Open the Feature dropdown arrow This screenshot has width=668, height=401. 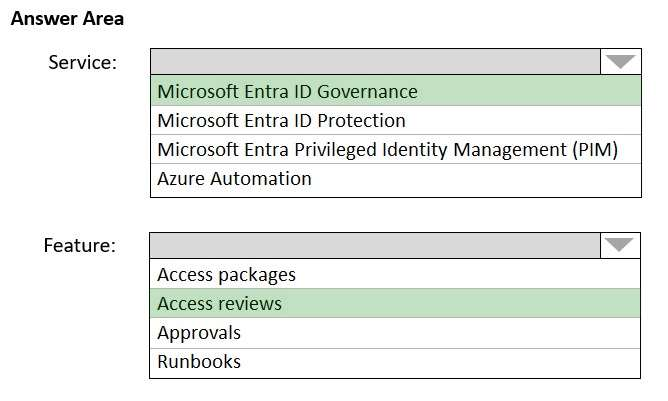pos(620,245)
